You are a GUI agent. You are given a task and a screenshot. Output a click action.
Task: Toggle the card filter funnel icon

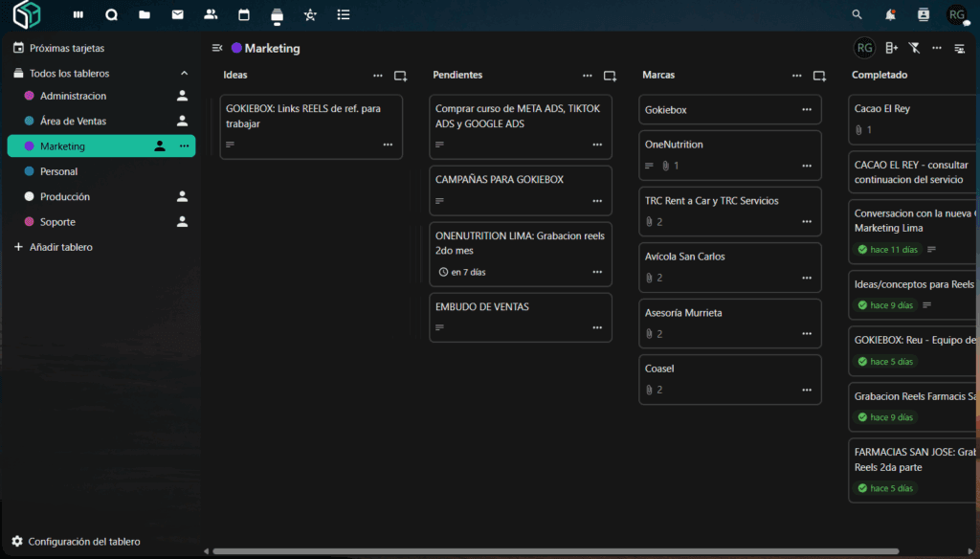pos(914,48)
